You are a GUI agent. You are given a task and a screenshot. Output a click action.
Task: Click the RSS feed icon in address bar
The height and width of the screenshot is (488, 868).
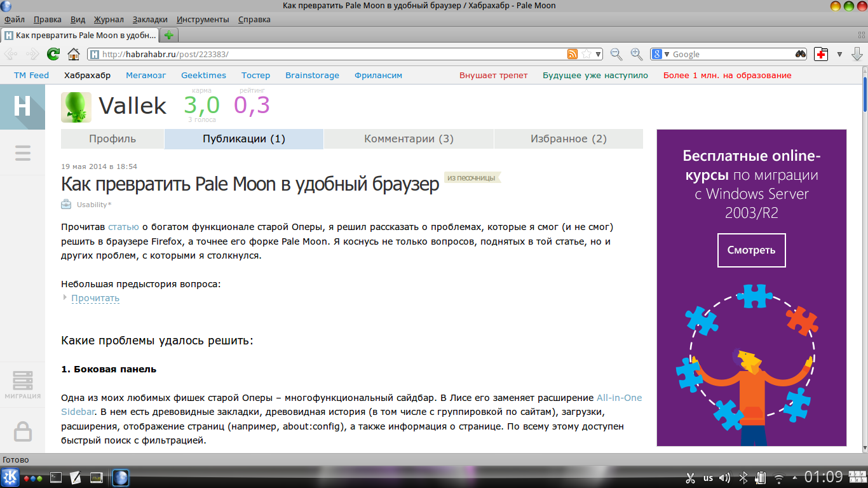[x=573, y=54]
